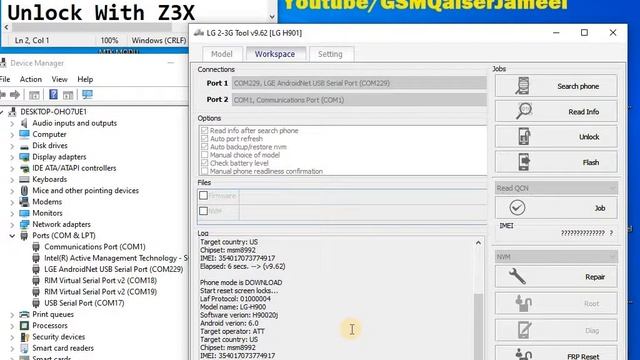Click the Flash phone icon

[524, 162]
